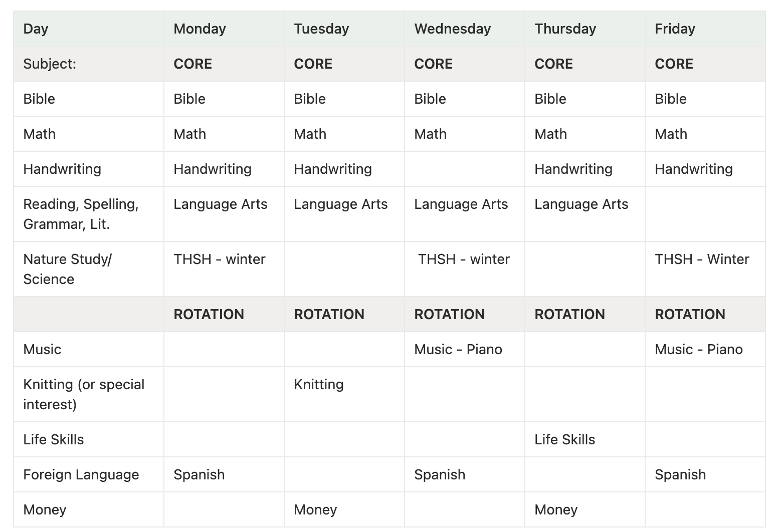This screenshot has width=777, height=532.
Task: Select the Monday Spanish cell
Action: coord(199,474)
